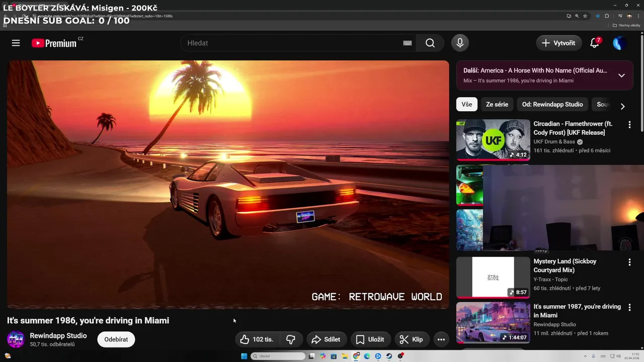Click the magnifier search button
The width and height of the screenshot is (644, 362).
(430, 43)
